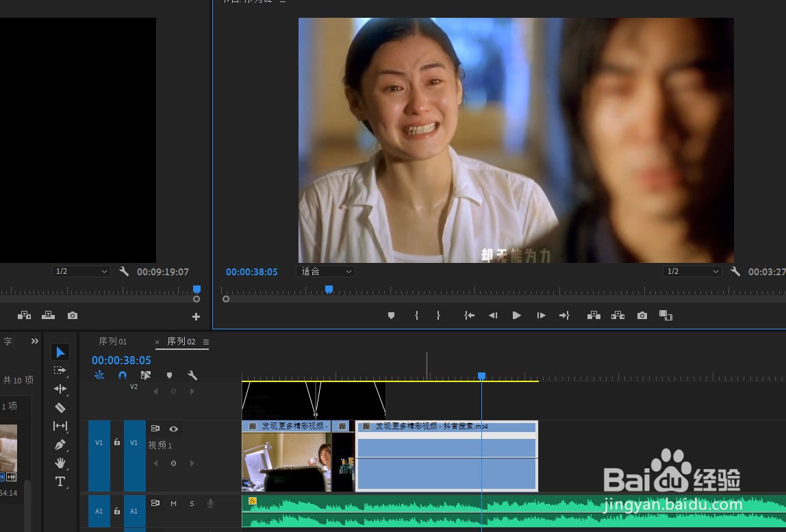Open Program Monitor settings wrench
786x532 pixels.
pyautogui.click(x=735, y=271)
